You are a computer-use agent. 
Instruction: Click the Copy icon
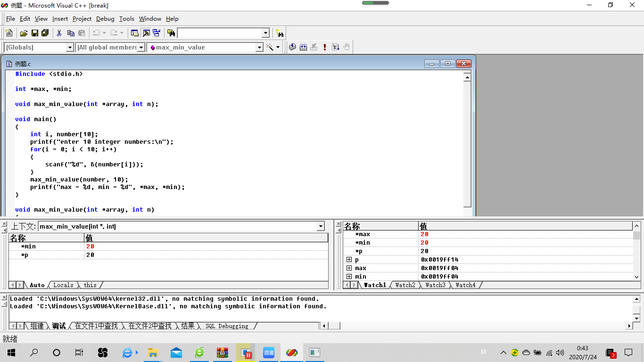click(x=71, y=33)
